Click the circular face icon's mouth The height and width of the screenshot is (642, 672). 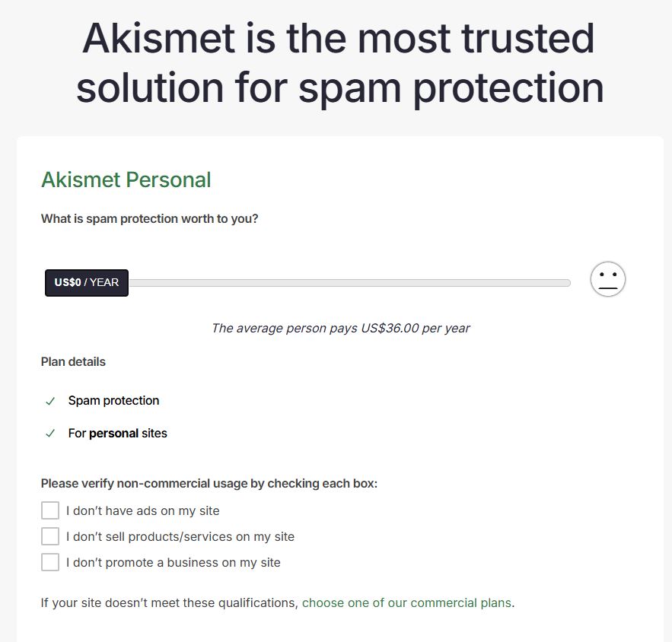coord(607,288)
